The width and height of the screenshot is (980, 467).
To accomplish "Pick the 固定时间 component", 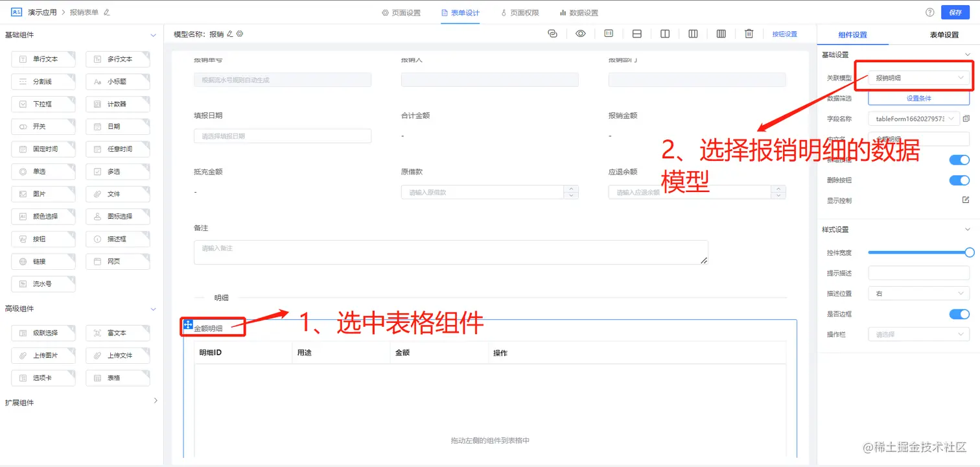I will point(43,149).
